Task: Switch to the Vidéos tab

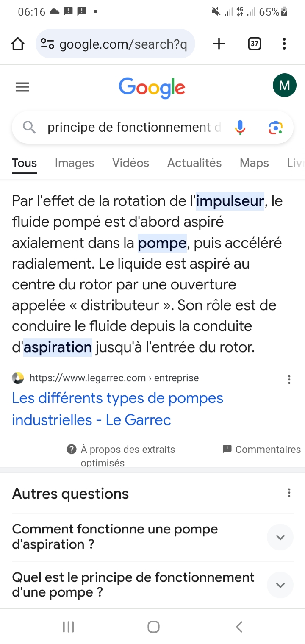Action: click(x=130, y=163)
